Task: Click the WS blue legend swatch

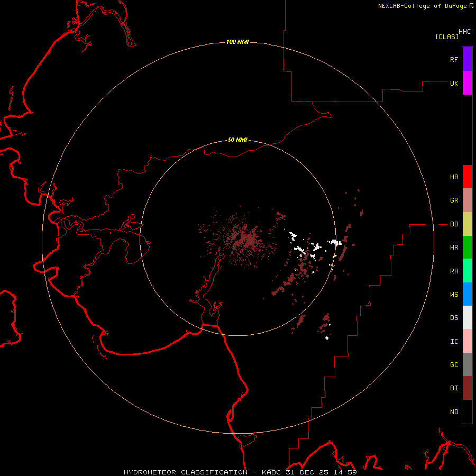Action: pyautogui.click(x=467, y=294)
